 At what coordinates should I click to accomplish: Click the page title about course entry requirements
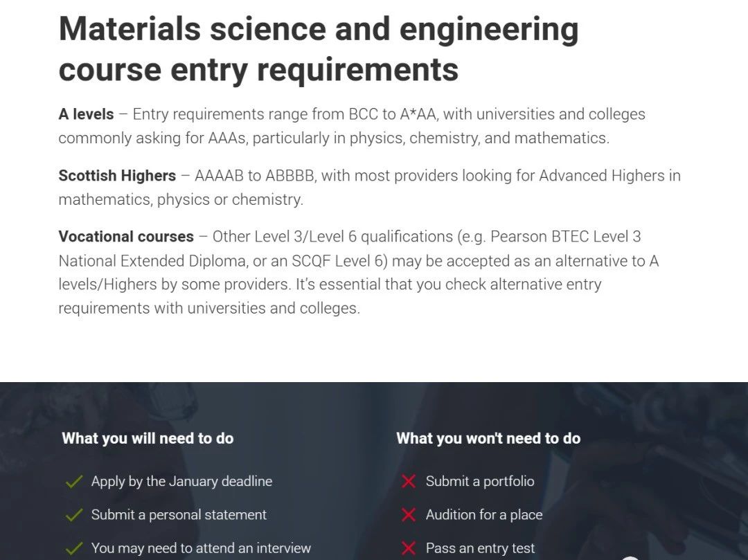pos(319,49)
